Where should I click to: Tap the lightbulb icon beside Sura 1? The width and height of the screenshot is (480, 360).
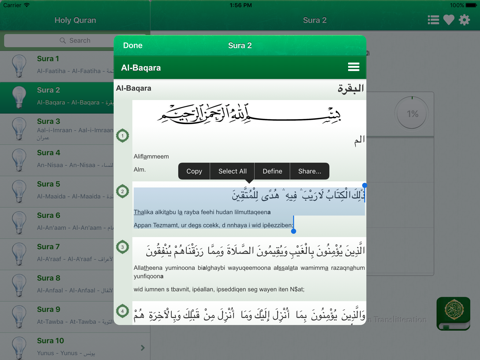[19, 66]
